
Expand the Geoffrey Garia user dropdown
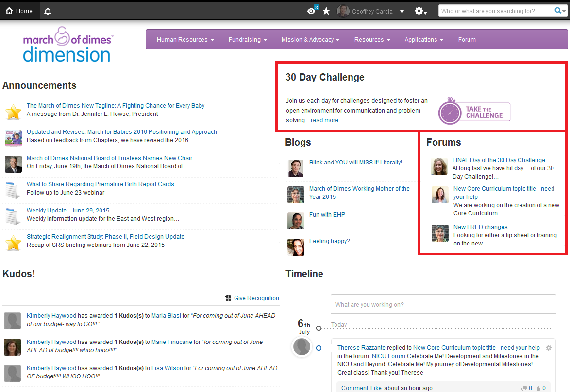tap(402, 12)
